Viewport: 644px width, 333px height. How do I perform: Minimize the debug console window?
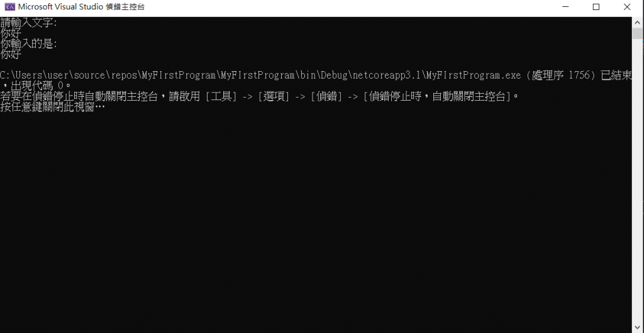[x=565, y=7]
